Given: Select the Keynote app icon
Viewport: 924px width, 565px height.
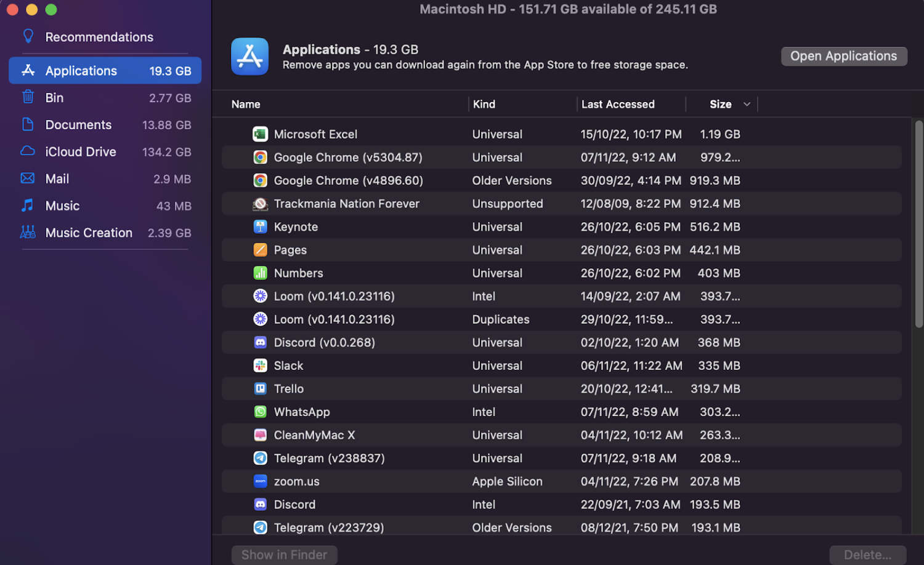Looking at the screenshot, I should 260,227.
